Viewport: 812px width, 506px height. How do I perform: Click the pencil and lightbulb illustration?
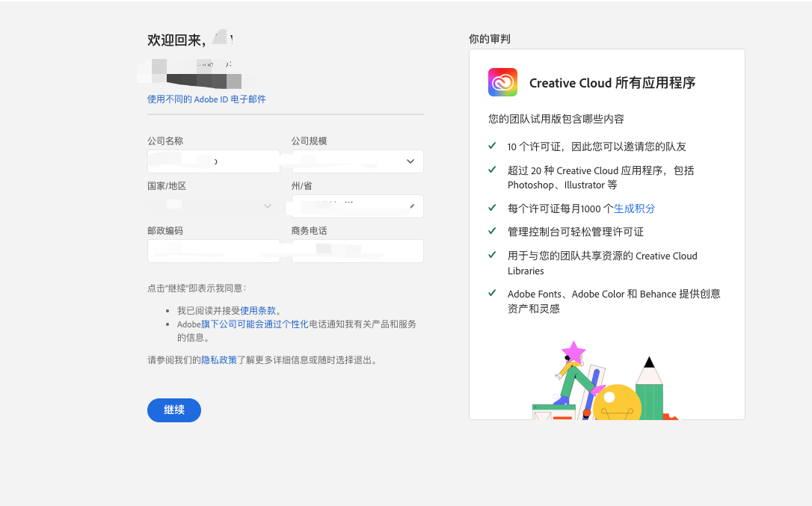pos(605,380)
